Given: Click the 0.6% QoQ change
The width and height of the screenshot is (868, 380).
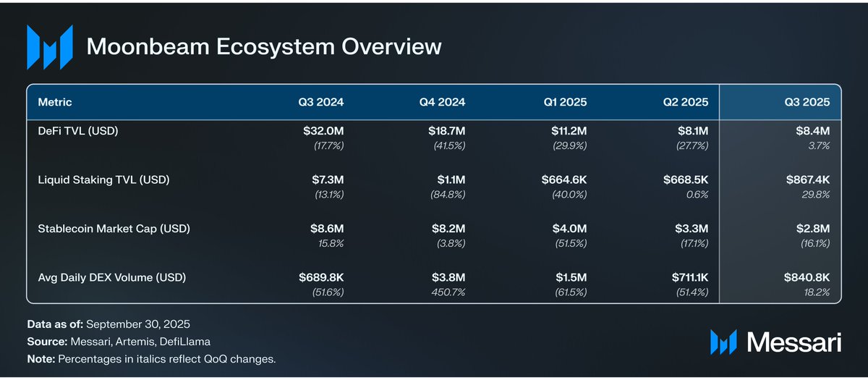Looking at the screenshot, I should tap(697, 195).
